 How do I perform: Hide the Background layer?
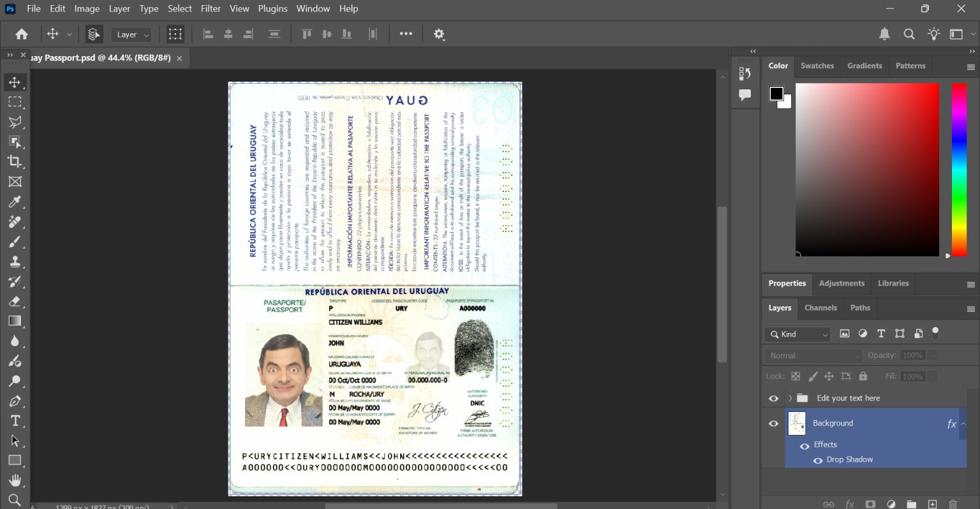click(773, 424)
